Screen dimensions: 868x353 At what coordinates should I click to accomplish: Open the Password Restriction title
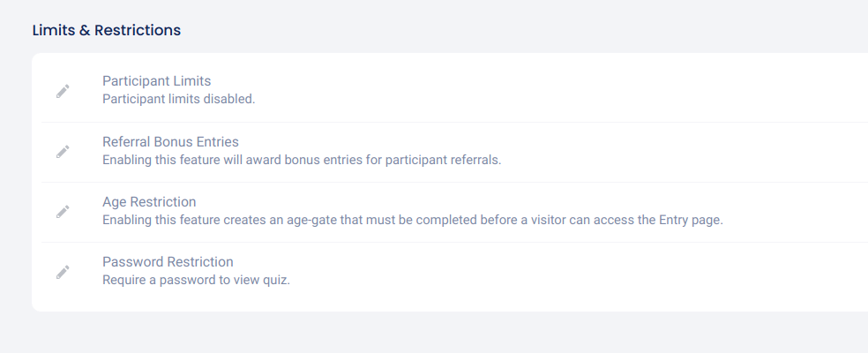(x=168, y=261)
